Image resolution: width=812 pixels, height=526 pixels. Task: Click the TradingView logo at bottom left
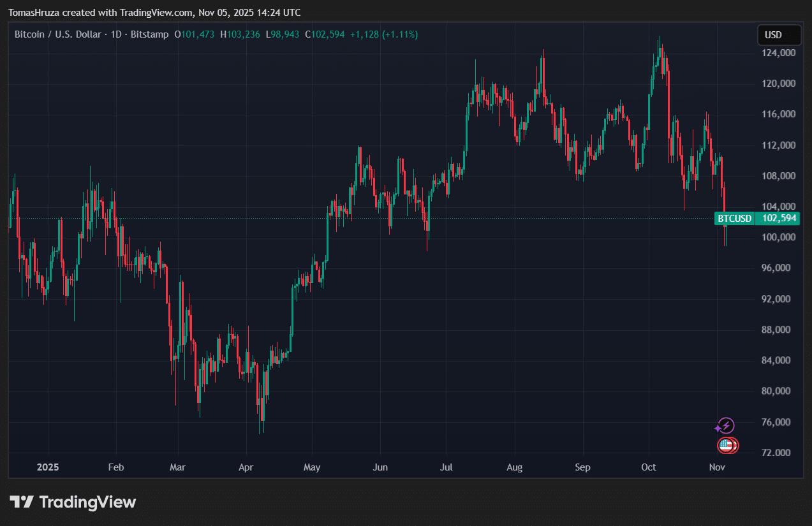[73, 502]
